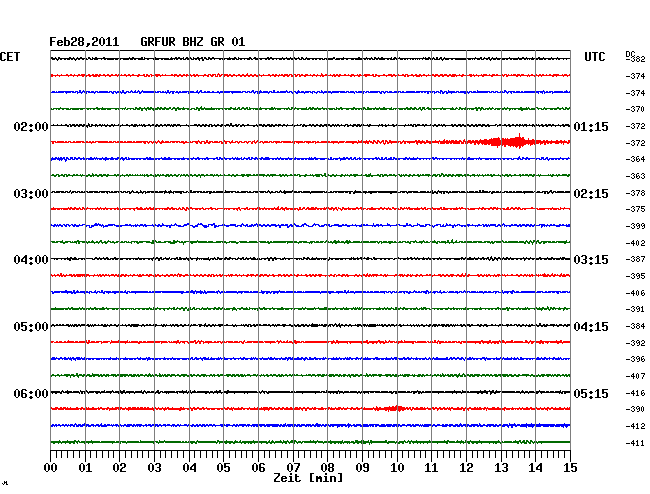Screen dimensions: 650x494
Task: Select minute label 01 on the time axis
Action: click(85, 468)
